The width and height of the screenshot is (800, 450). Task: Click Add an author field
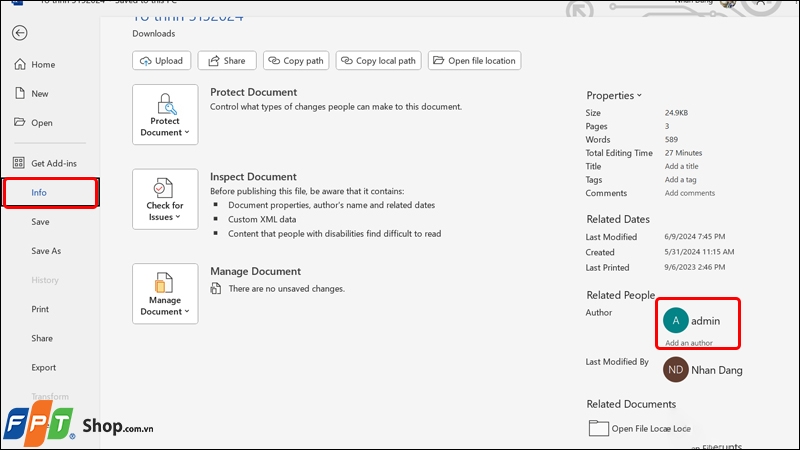689,343
